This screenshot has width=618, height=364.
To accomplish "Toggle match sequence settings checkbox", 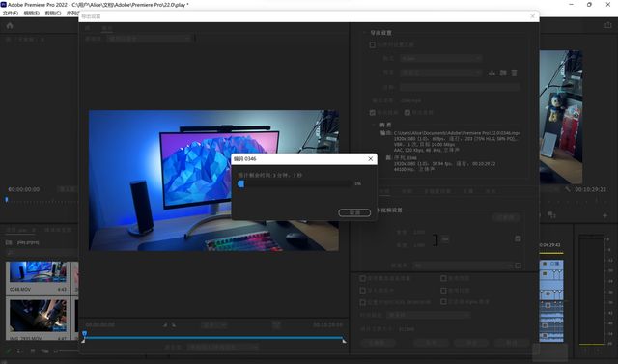I will point(372,45).
